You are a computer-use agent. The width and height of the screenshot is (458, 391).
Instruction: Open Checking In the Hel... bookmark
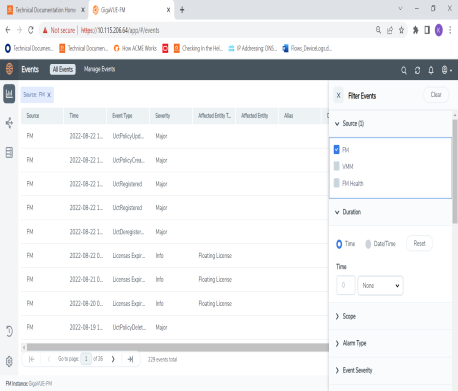(x=198, y=48)
